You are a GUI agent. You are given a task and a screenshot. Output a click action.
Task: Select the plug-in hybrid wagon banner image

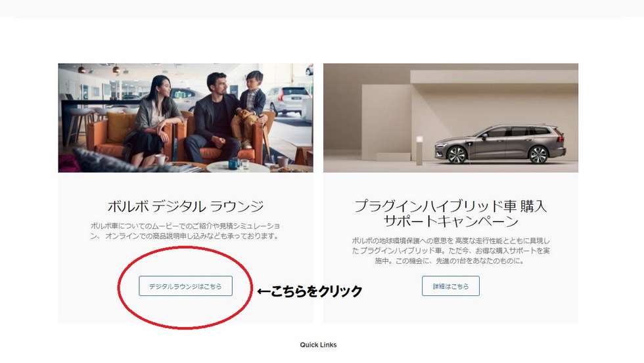point(451,117)
